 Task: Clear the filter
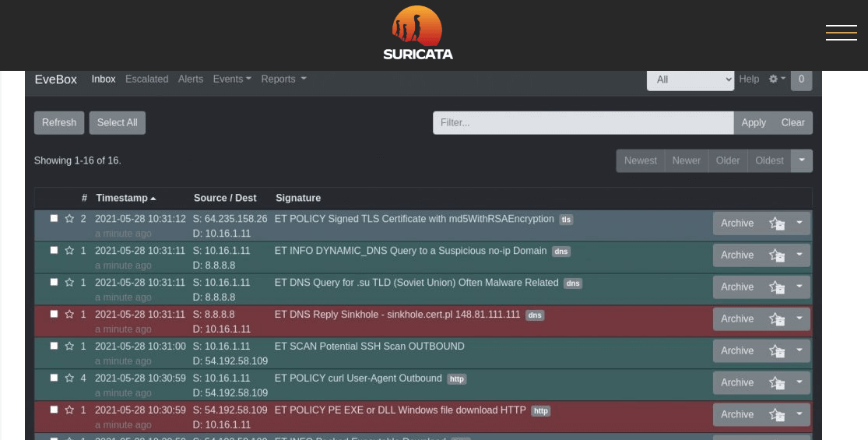click(792, 123)
